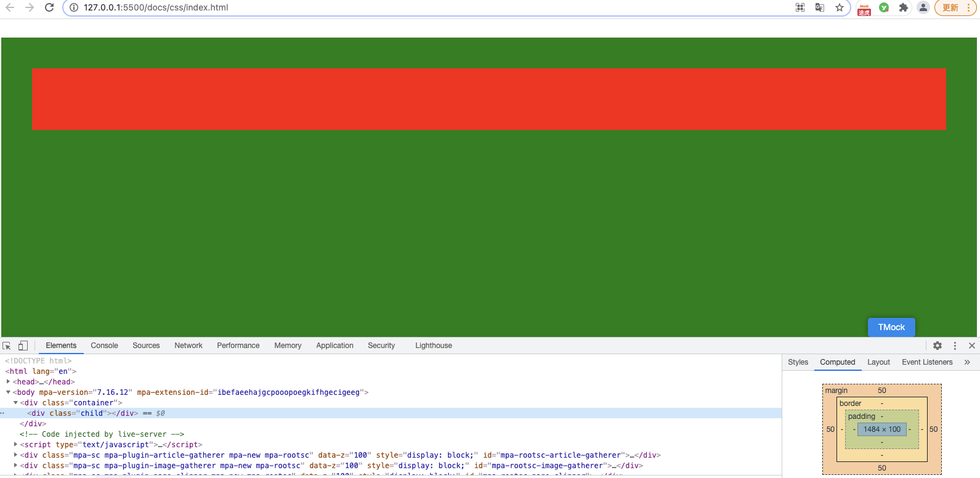
Task: Bookmark this page with the star
Action: click(x=840, y=7)
